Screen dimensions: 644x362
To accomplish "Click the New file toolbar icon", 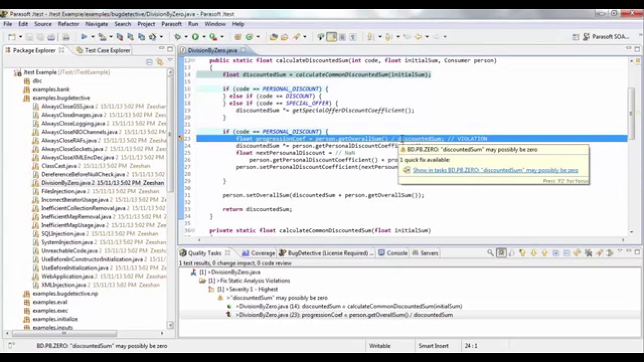I will [11, 37].
